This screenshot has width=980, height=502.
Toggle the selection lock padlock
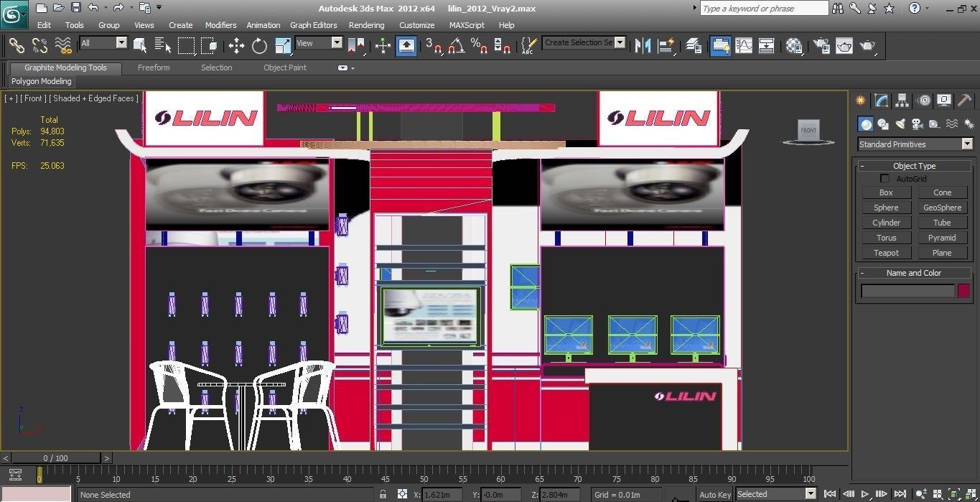[x=383, y=494]
